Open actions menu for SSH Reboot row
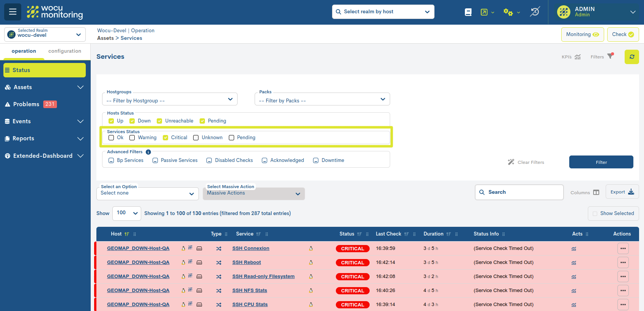 pos(623,262)
